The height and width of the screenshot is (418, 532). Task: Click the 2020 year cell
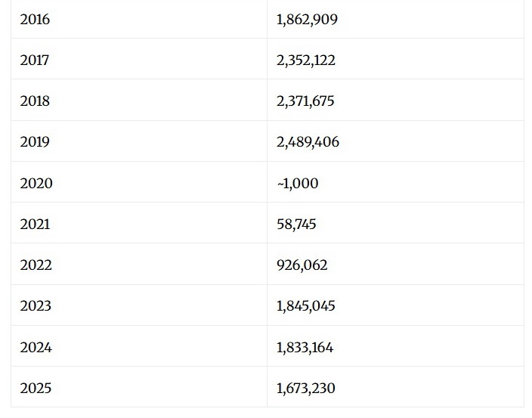(x=36, y=184)
